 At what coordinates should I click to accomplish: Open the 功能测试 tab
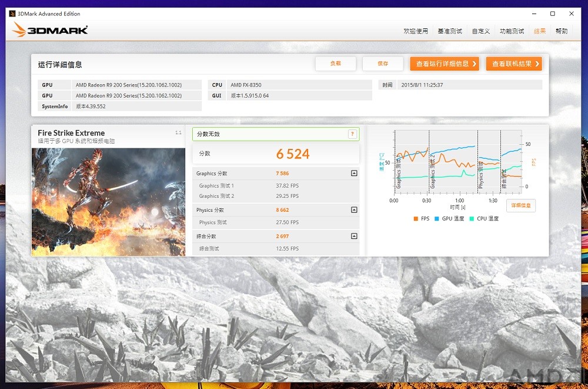pyautogui.click(x=512, y=31)
